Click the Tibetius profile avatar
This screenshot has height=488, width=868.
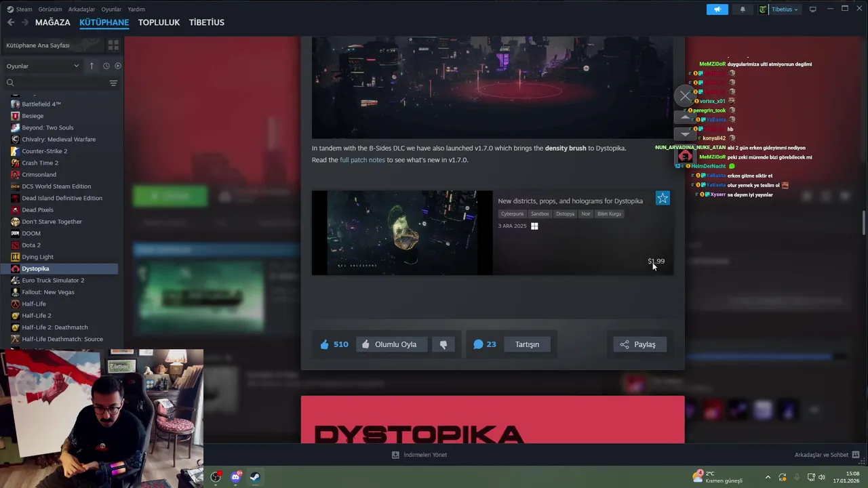tap(763, 9)
